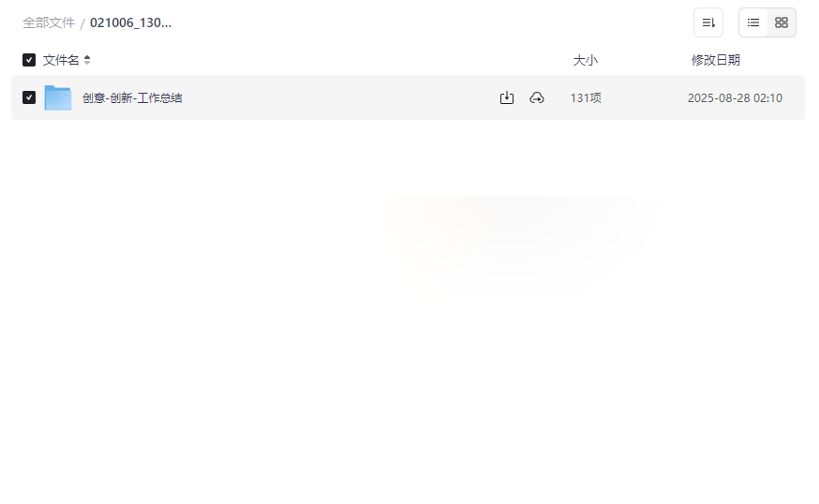This screenshot has height=504, width=819.
Task: Click the blue folder icon
Action: click(x=58, y=97)
